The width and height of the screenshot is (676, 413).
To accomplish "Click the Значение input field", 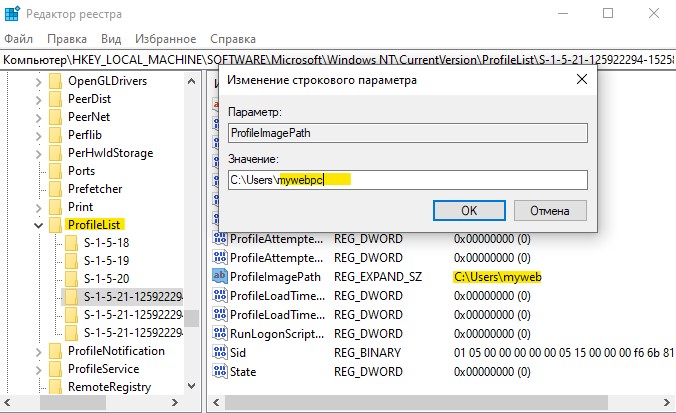I will pos(408,180).
